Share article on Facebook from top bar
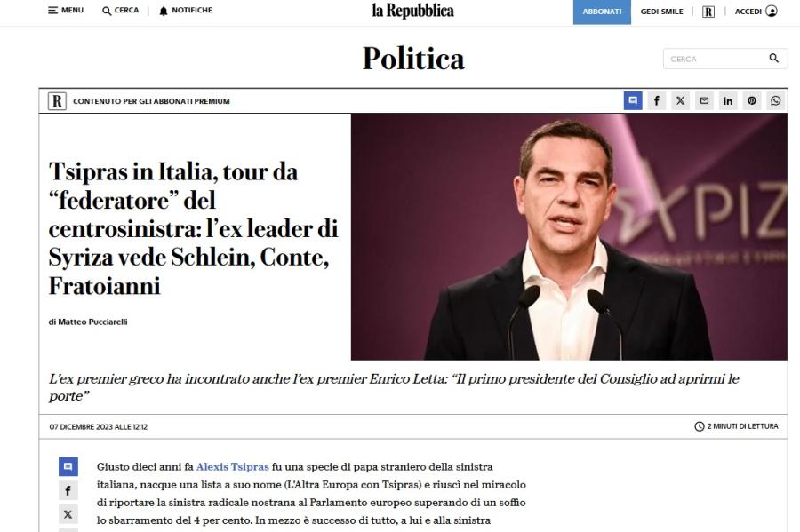Image resolution: width=800 pixels, height=532 pixels. pyautogui.click(x=657, y=100)
